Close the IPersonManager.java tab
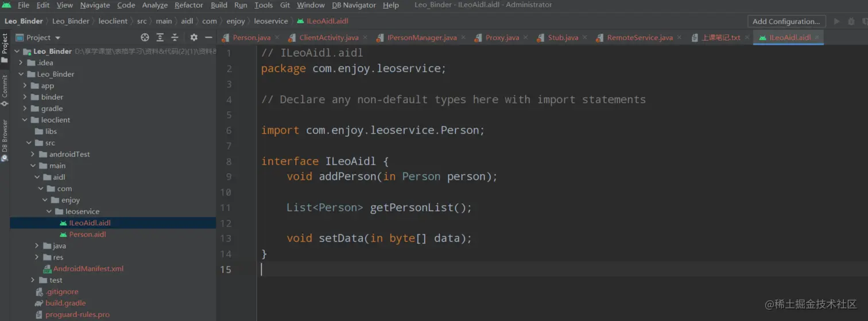Screen dimensions: 868x321 tap(463, 37)
